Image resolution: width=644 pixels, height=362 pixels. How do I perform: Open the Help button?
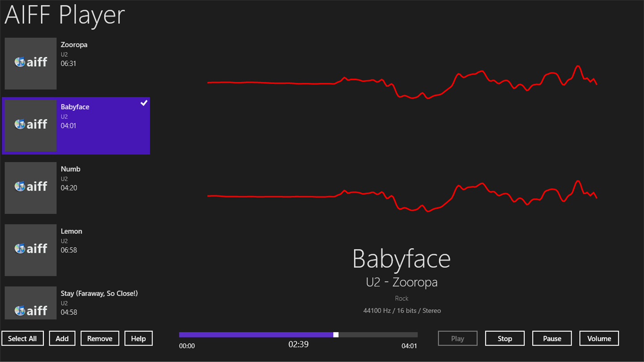(138, 338)
